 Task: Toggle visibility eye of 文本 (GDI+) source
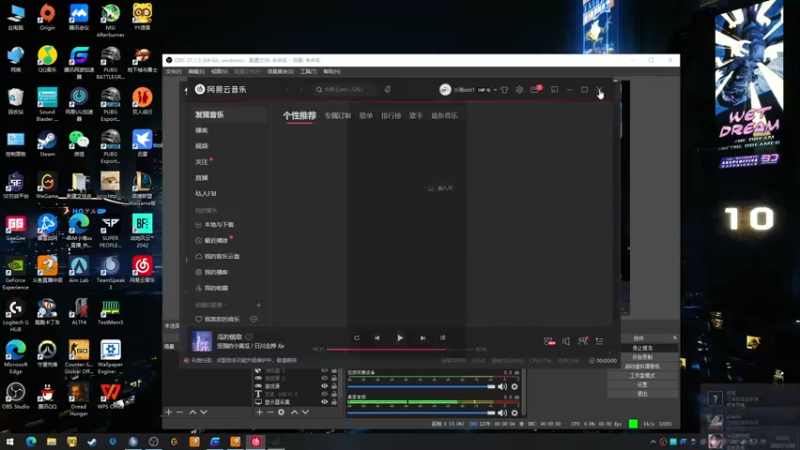click(x=324, y=394)
